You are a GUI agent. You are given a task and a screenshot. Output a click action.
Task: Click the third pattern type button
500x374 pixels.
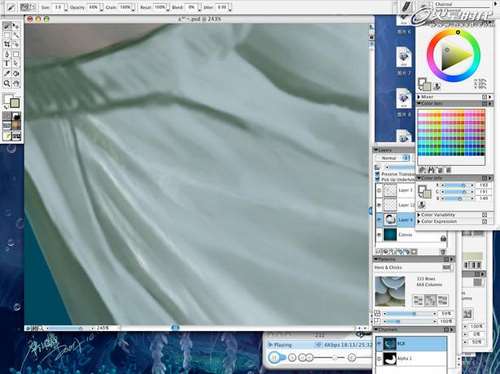pos(442,300)
